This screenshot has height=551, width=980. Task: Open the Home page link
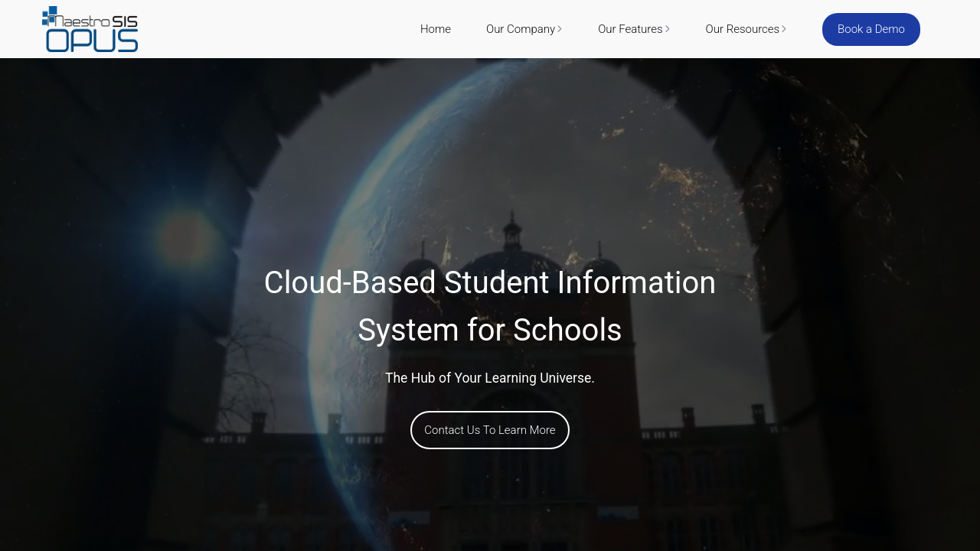tap(435, 29)
